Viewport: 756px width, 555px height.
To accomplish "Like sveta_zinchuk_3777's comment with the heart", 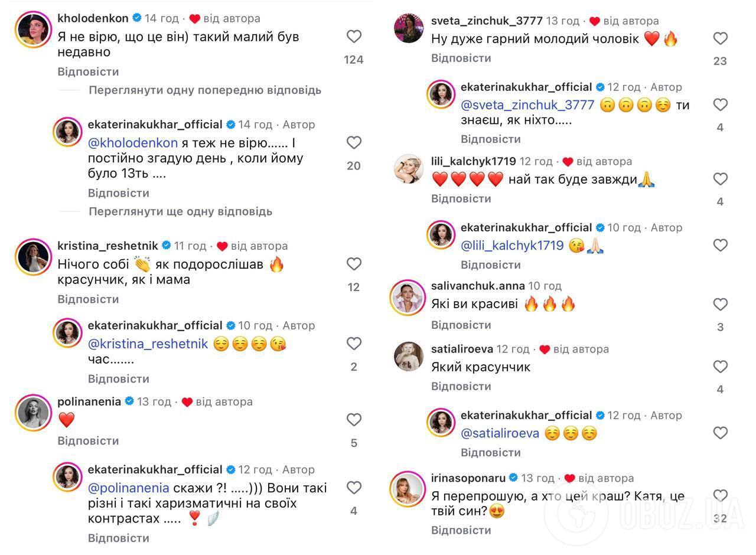I will tap(720, 38).
